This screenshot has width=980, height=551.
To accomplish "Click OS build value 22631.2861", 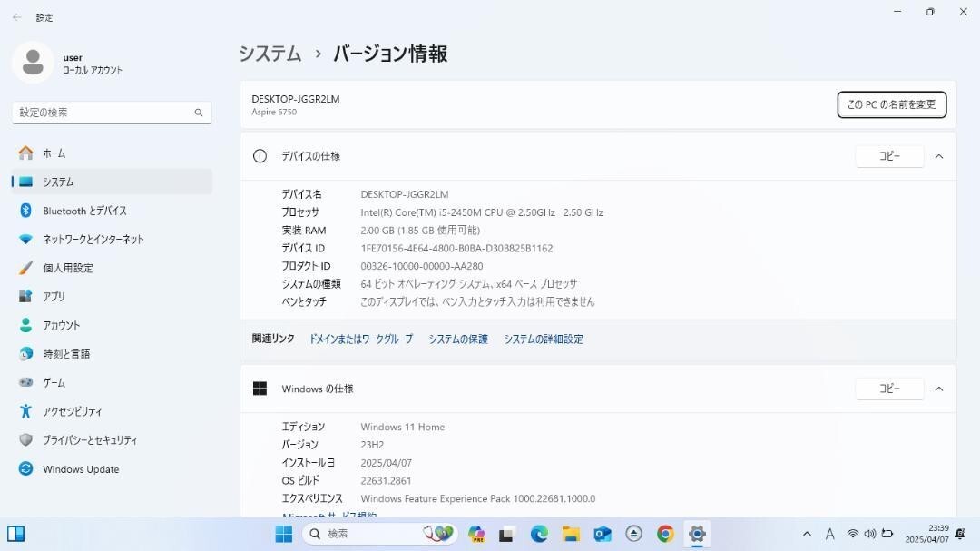I will tap(387, 481).
